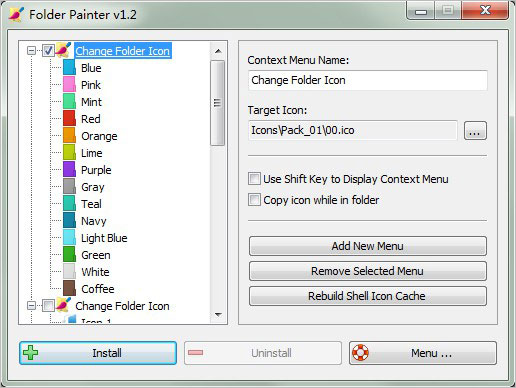516x388 pixels.
Task: Select the Purple tree item label
Action: [x=96, y=170]
